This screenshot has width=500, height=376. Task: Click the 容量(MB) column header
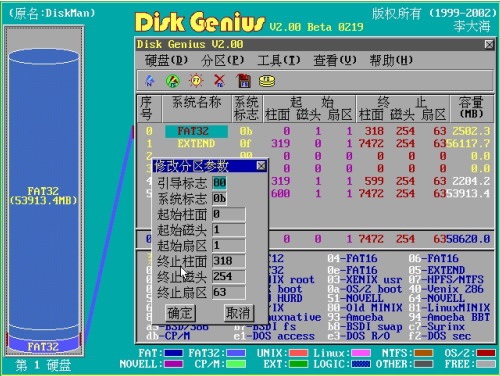(471, 108)
